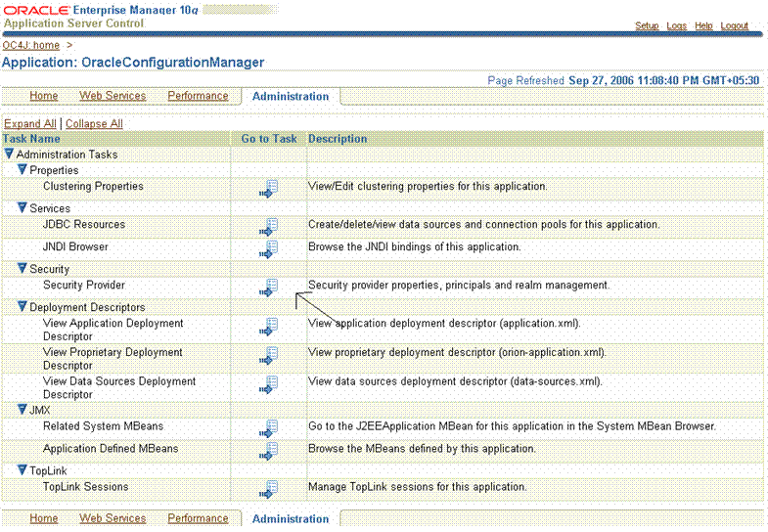
Task: Click the page title Application: OracleConfigurationManager
Action: click(x=133, y=63)
